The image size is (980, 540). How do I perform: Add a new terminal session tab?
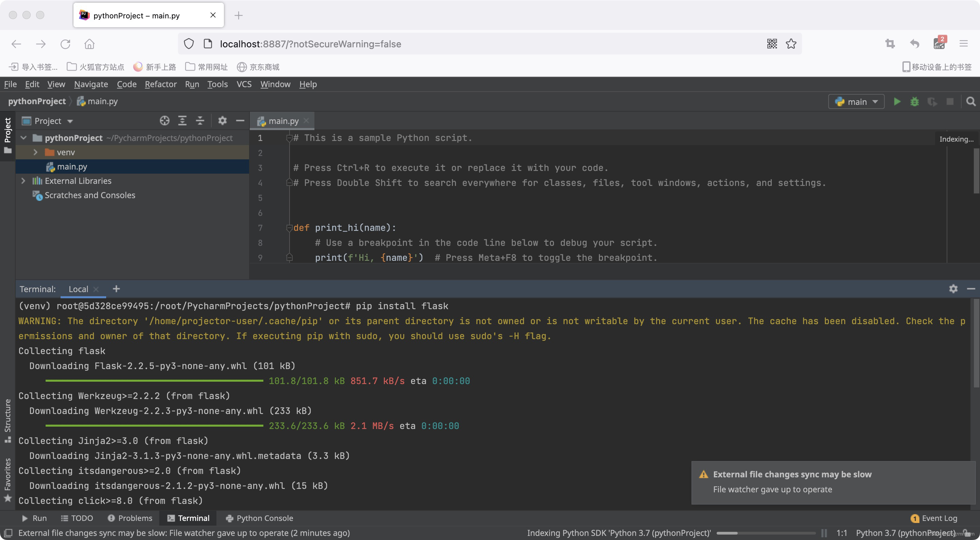(x=116, y=289)
